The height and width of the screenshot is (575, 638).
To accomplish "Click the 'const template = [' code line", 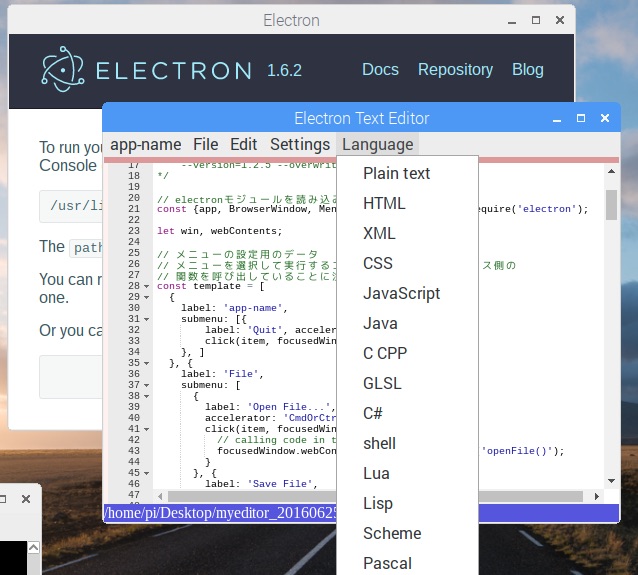I will click(211, 286).
